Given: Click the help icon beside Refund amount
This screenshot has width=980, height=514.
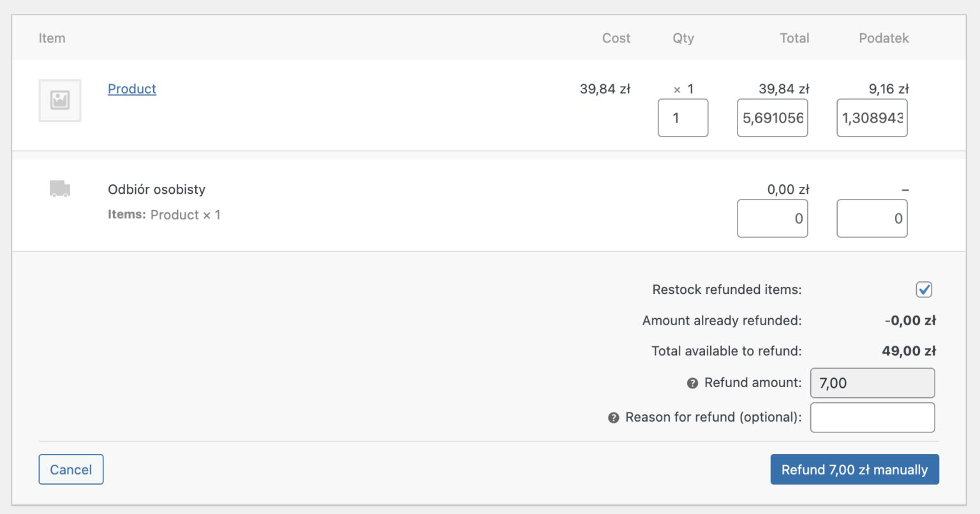Looking at the screenshot, I should click(692, 383).
